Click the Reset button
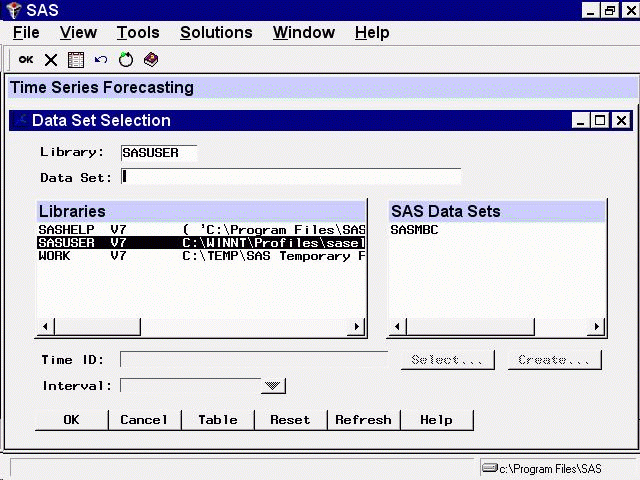The image size is (640, 480). point(291,420)
